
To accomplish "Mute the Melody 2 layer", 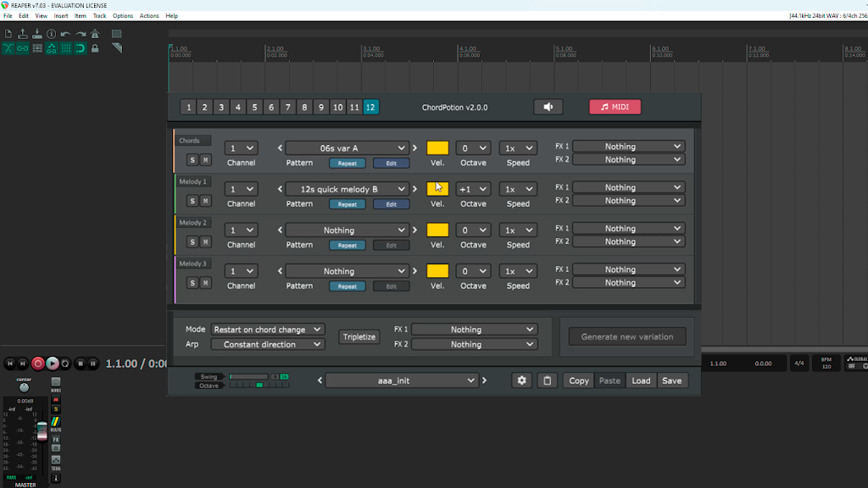I will pyautogui.click(x=205, y=241).
